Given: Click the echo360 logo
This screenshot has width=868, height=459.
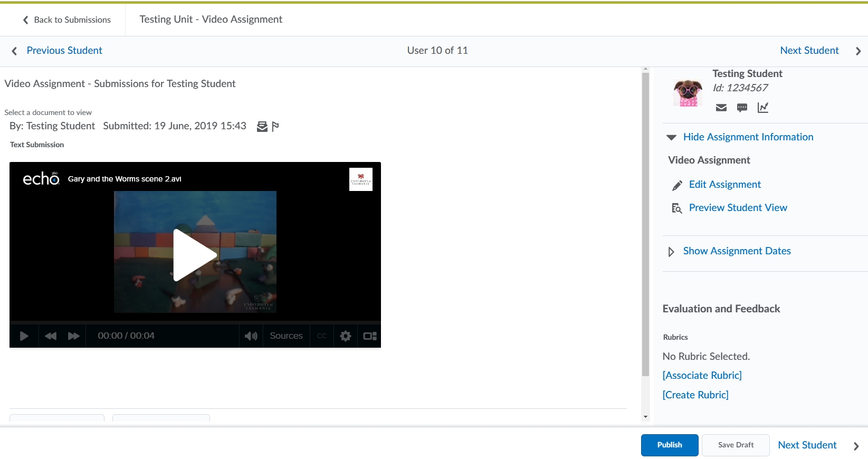Looking at the screenshot, I should (41, 179).
